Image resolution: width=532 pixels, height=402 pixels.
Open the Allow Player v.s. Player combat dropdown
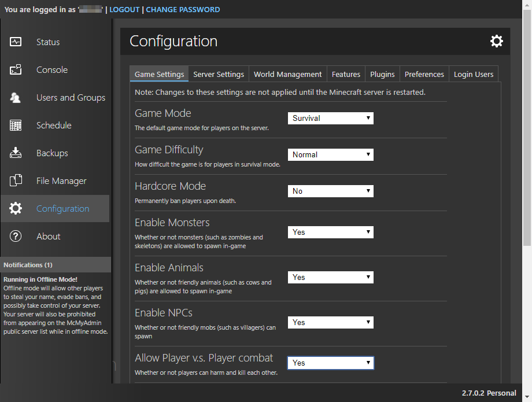330,363
